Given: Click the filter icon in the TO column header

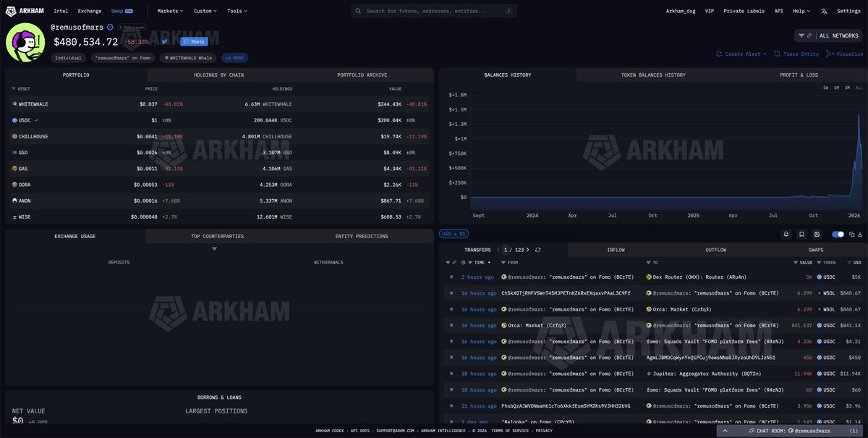Looking at the screenshot, I should (x=649, y=262).
